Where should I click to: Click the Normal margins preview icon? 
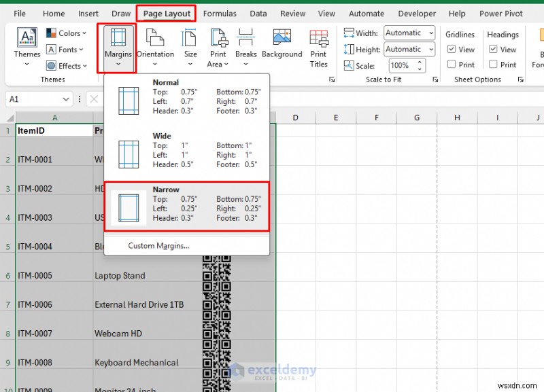tap(129, 101)
